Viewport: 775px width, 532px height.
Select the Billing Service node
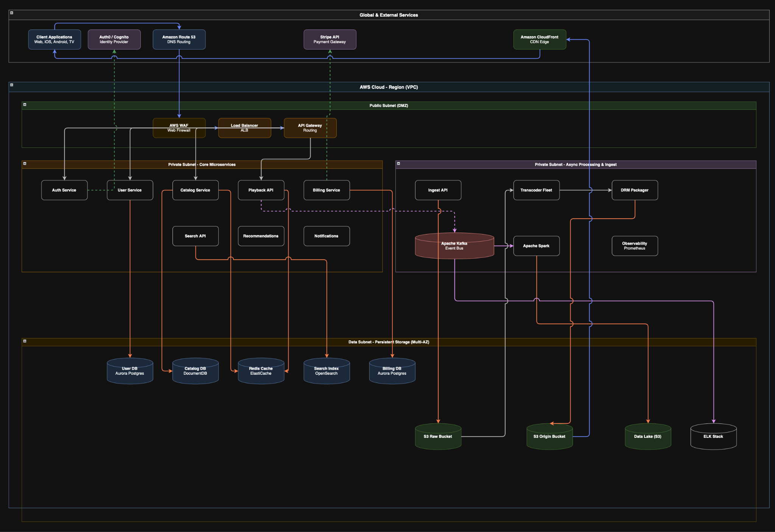pos(327,190)
